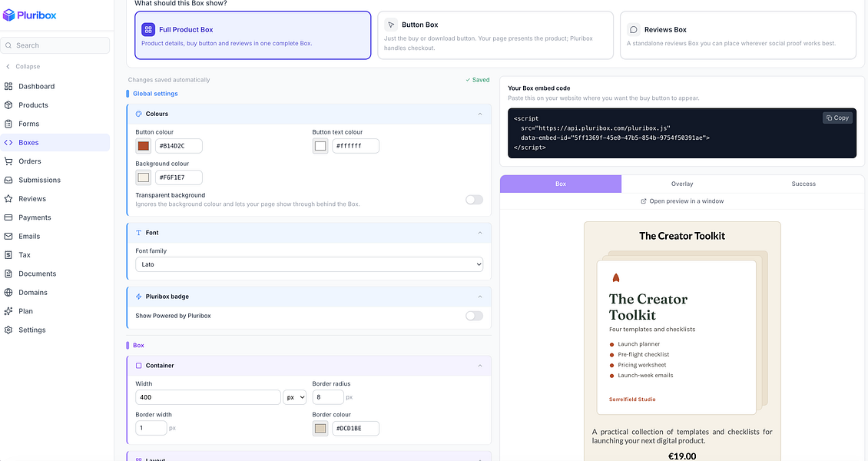This screenshot has height=461, width=868.
Task: Switch to the Overlay preview tab
Action: [x=682, y=184]
